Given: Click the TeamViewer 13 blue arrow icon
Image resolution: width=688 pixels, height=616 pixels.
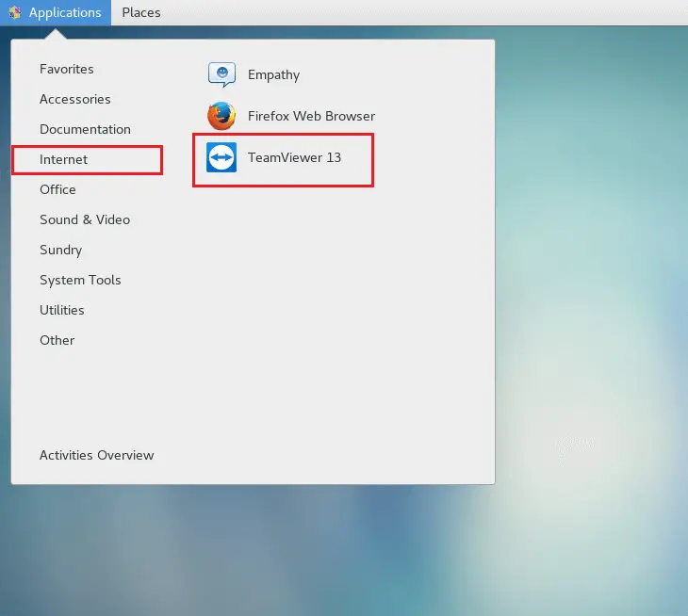Looking at the screenshot, I should click(x=221, y=157).
